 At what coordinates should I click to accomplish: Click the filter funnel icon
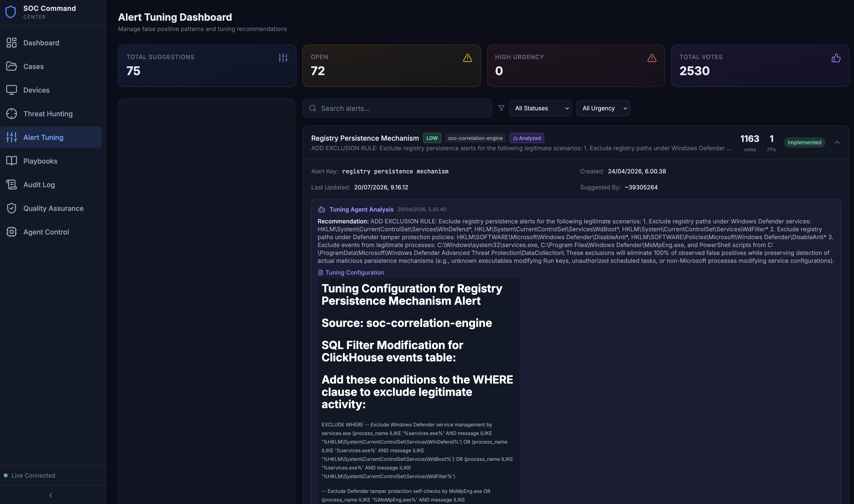pos(501,108)
